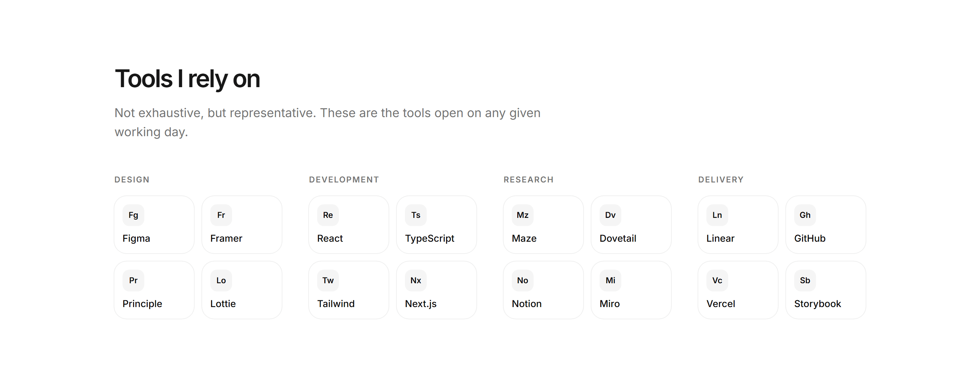
Task: Click the DEVELOPMENT category heading
Action: pyautogui.click(x=344, y=180)
